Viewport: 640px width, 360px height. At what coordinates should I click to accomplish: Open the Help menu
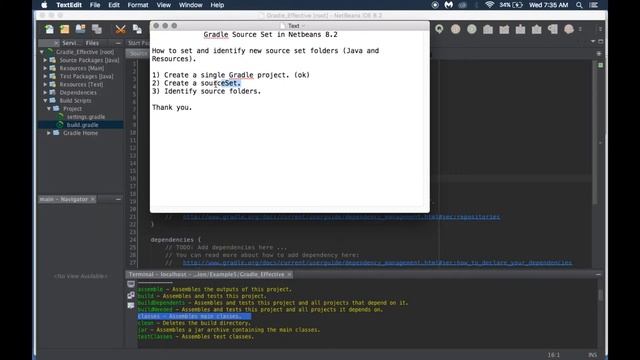click(217, 5)
